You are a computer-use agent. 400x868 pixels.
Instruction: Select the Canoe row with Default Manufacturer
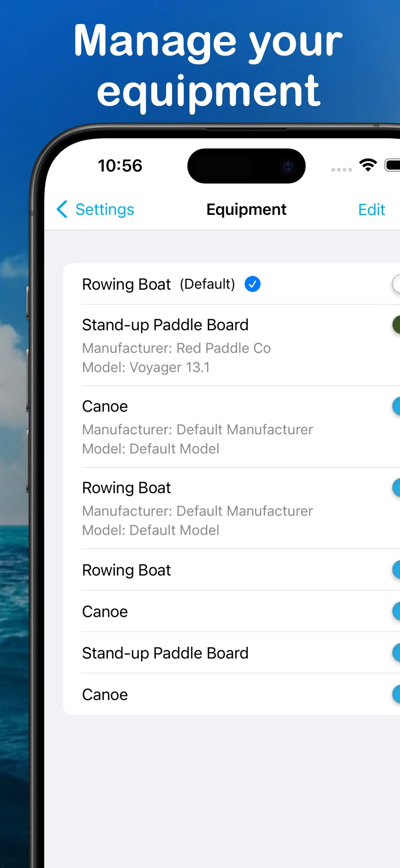(232, 427)
